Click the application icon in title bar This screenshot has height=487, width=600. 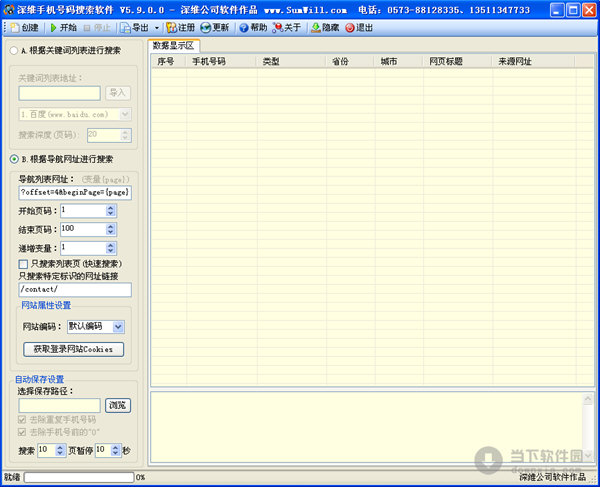pos(8,10)
